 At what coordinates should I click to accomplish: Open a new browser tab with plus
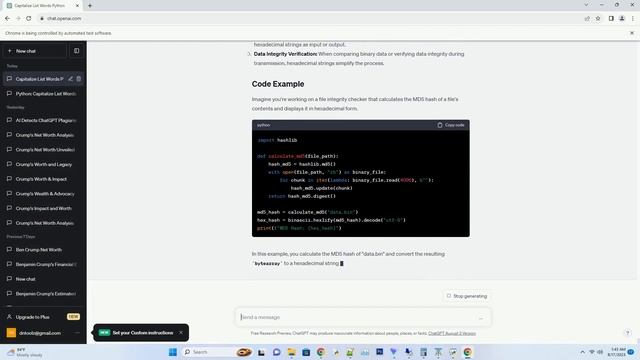(x=90, y=6)
